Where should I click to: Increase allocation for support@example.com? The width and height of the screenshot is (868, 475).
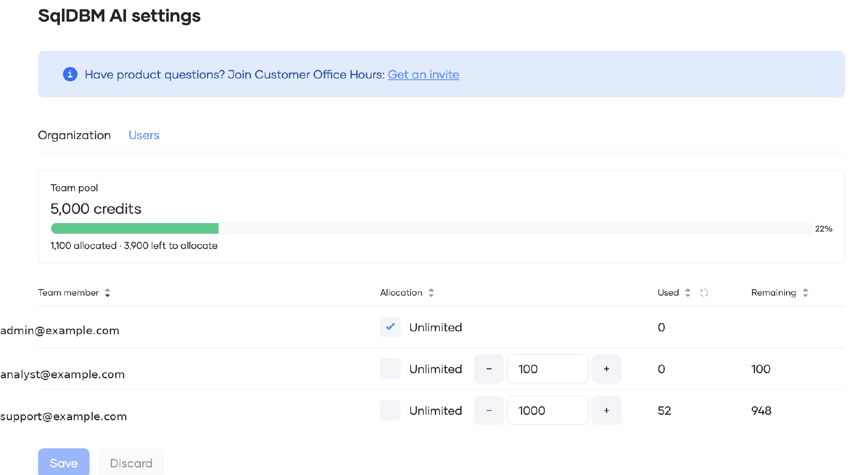(607, 410)
